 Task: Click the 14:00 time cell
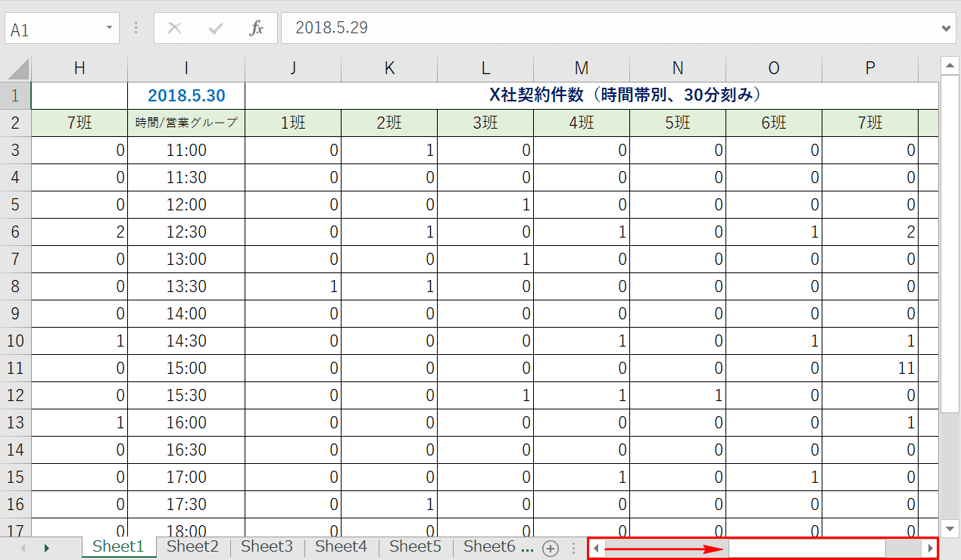pos(186,313)
